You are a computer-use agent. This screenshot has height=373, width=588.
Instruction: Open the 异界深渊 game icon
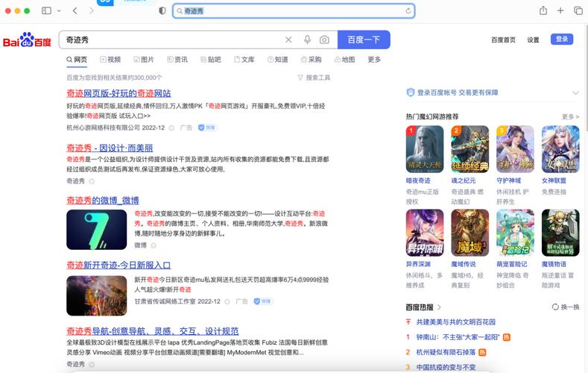[x=425, y=233]
